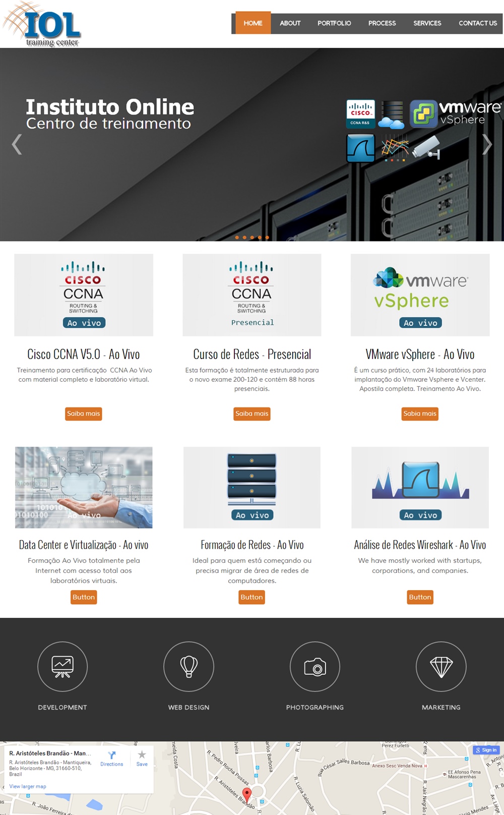Click the WEB DESIGN label
Viewport: 504px width, 815px height.
tap(188, 708)
